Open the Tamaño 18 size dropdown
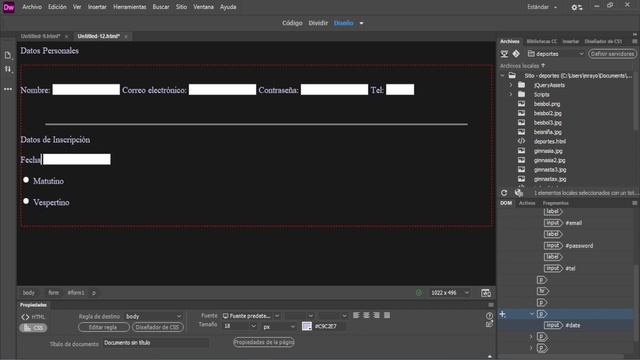This screenshot has width=640, height=360. (240, 326)
